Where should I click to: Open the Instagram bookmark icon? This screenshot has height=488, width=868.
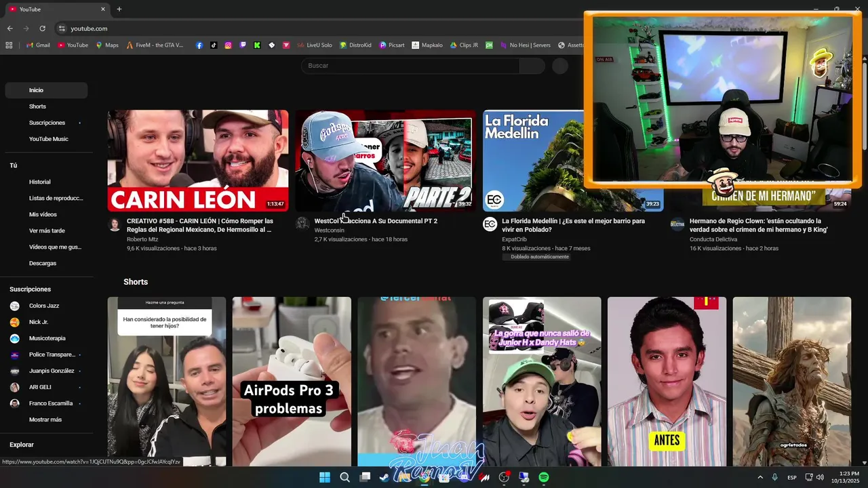point(228,45)
